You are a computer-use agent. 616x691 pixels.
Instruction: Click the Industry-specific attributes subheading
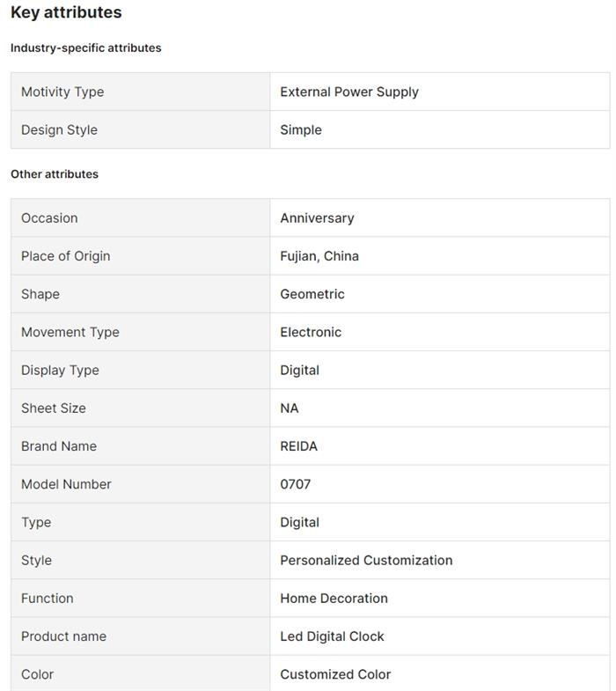tap(86, 48)
